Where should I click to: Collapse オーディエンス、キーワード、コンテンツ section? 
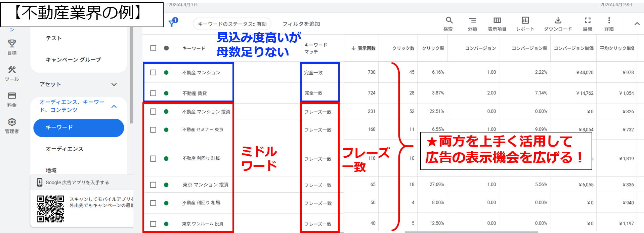(x=114, y=106)
